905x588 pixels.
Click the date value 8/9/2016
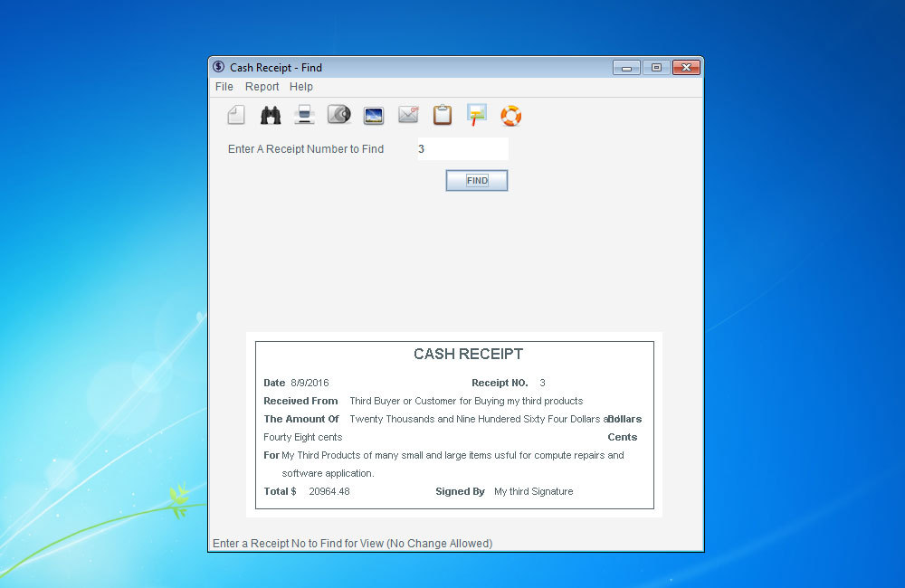[x=310, y=383]
